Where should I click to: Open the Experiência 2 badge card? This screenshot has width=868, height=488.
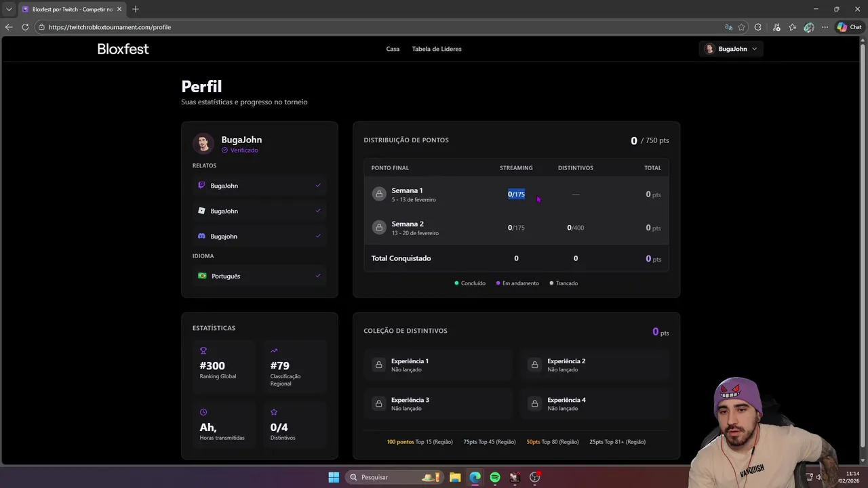(595, 365)
